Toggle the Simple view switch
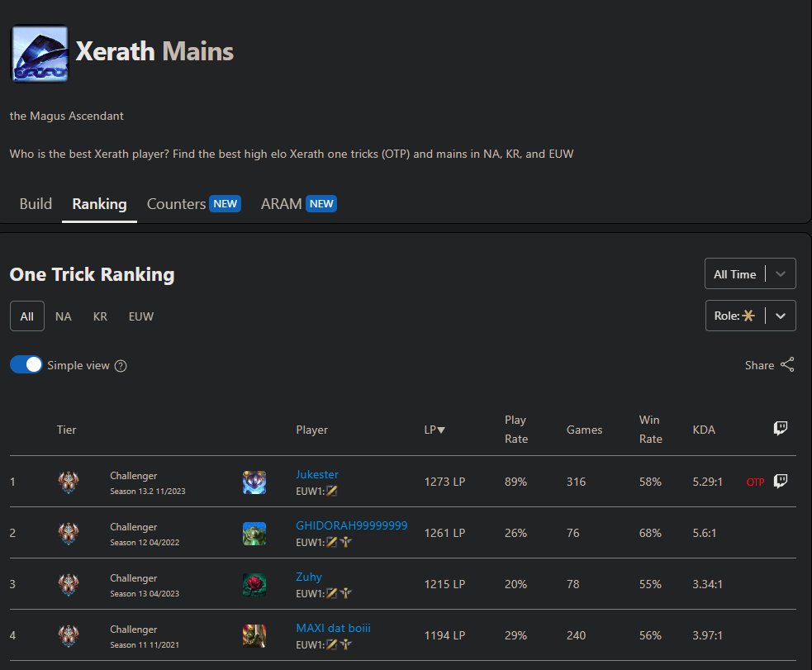This screenshot has height=670, width=812. pyautogui.click(x=26, y=364)
